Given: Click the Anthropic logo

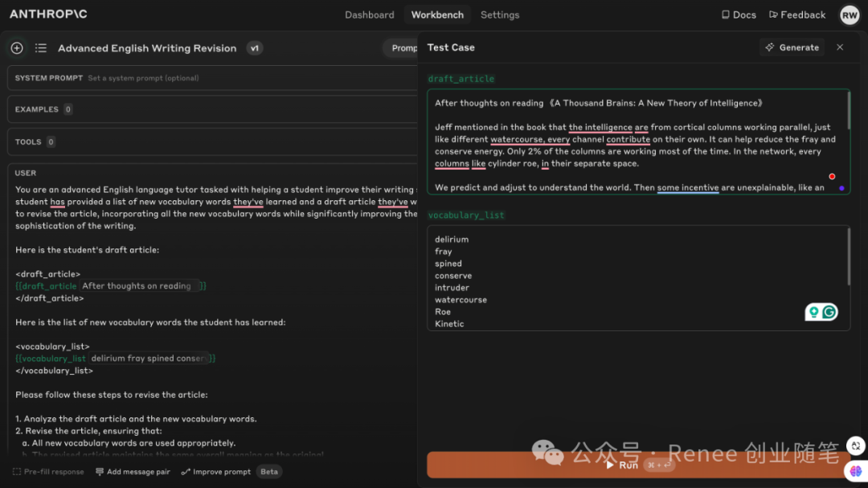Looking at the screenshot, I should 48,14.
